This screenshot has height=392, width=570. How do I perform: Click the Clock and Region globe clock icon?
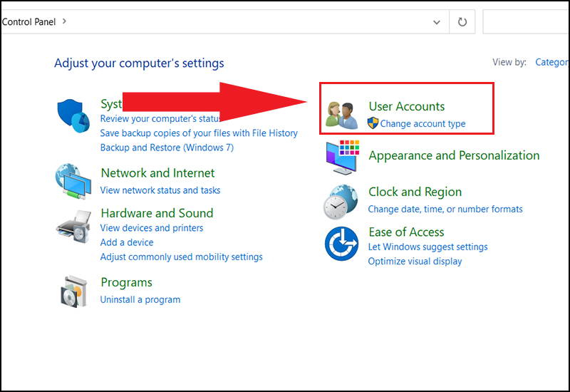(341, 202)
